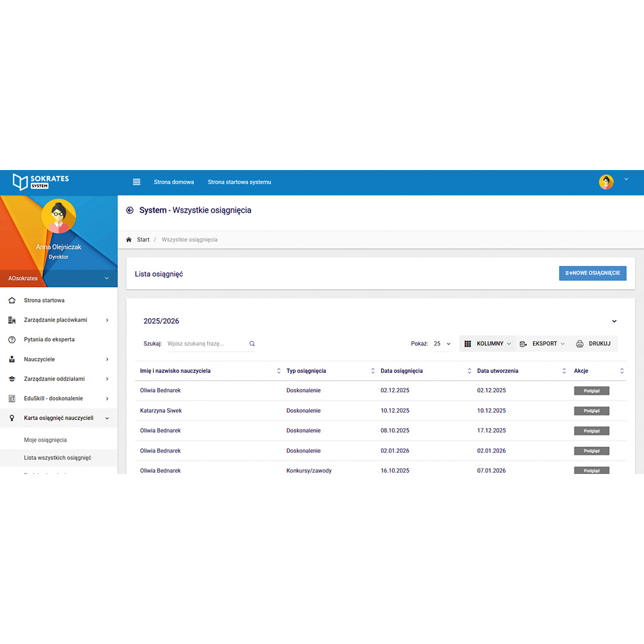Open the user avatar in top right

tap(606, 182)
